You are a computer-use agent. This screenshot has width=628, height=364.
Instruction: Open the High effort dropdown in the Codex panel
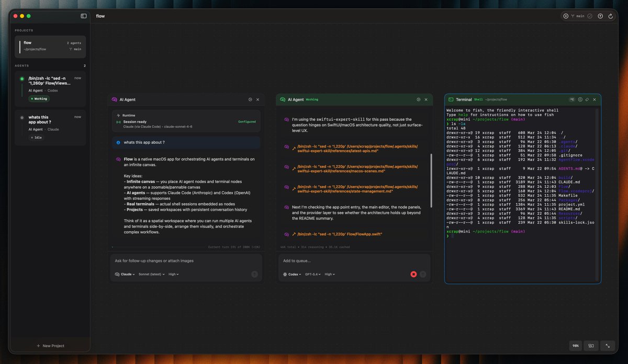[x=330, y=274]
